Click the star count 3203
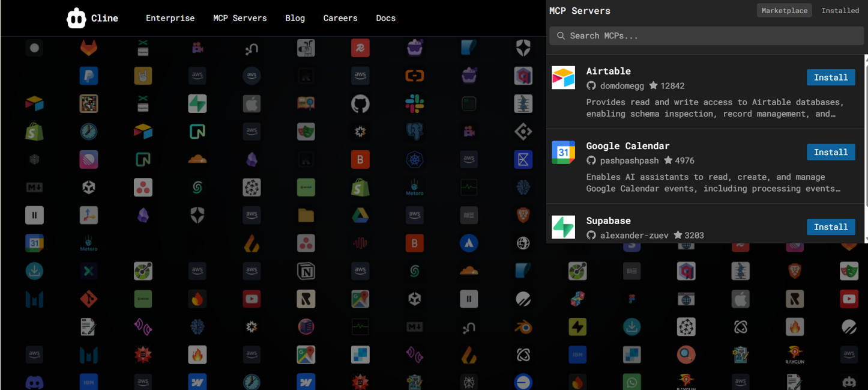868x390 pixels. pos(689,235)
